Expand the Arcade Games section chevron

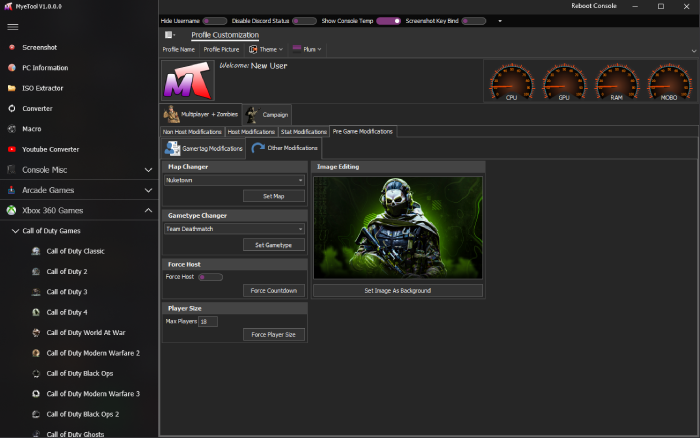coord(148,190)
